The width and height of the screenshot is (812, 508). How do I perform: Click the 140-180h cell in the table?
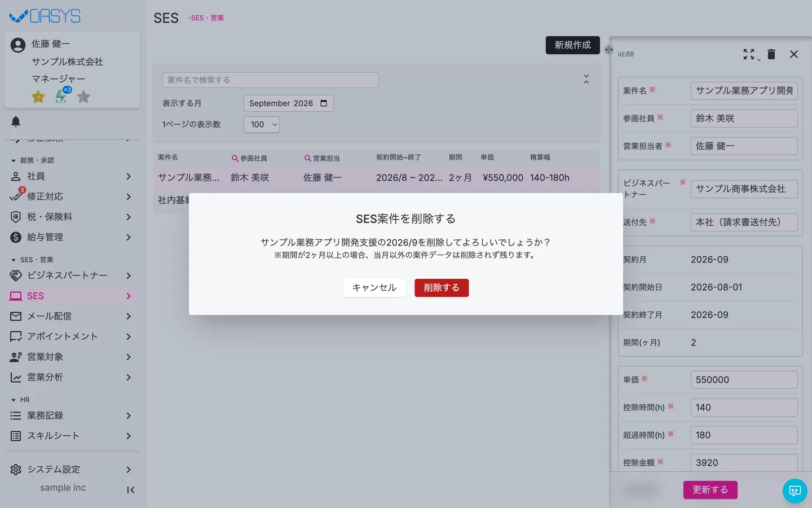[x=550, y=178]
